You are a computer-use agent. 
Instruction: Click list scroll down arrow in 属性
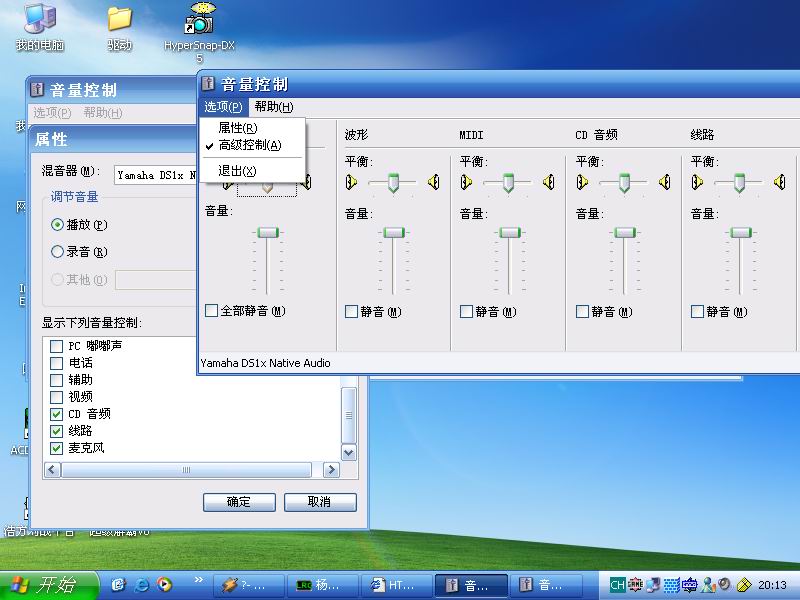[349, 452]
